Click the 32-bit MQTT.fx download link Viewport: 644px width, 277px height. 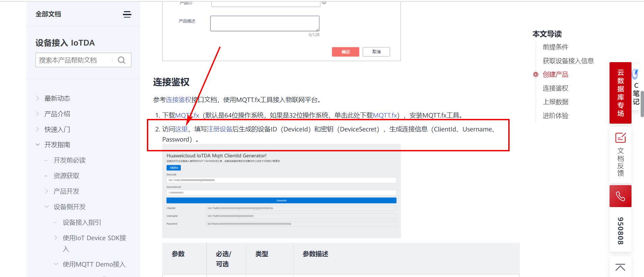point(385,115)
